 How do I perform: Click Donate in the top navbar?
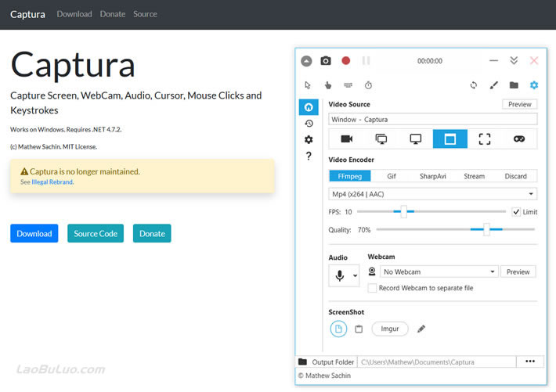coord(113,14)
